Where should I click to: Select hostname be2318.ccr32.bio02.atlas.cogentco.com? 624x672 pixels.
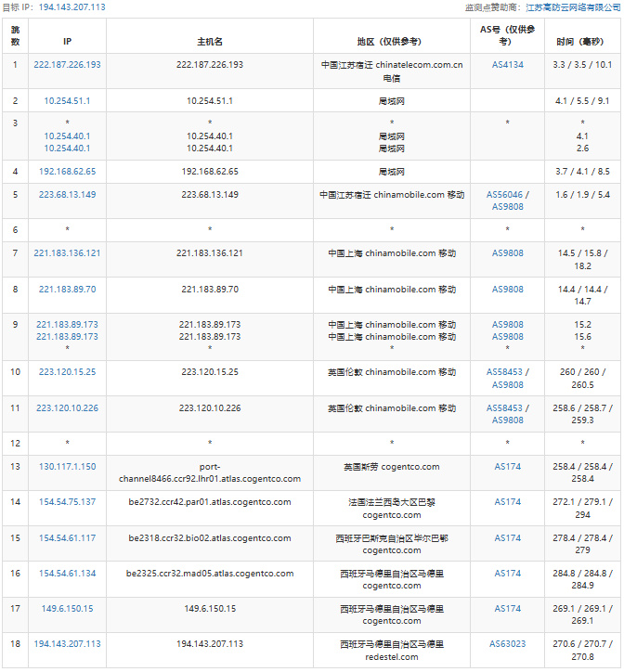210,537
